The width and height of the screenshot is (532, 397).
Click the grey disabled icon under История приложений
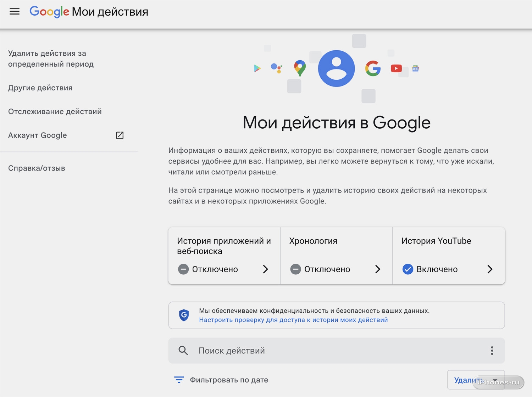coord(183,269)
